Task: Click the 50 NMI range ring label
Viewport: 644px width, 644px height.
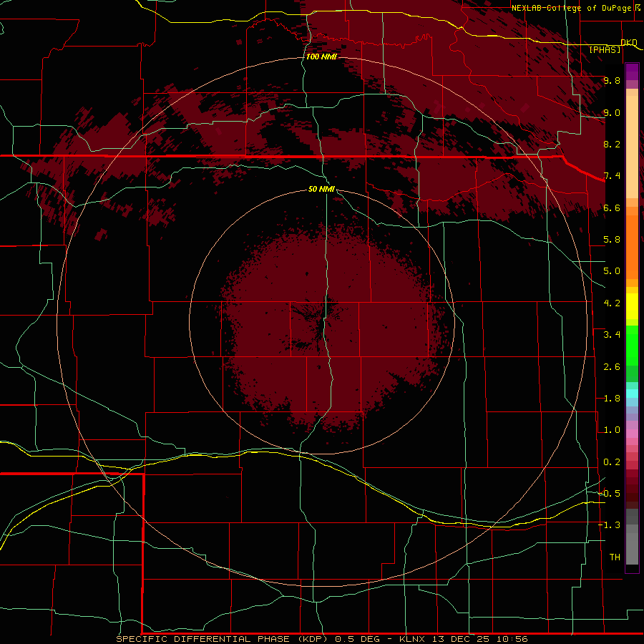Action: pyautogui.click(x=321, y=189)
